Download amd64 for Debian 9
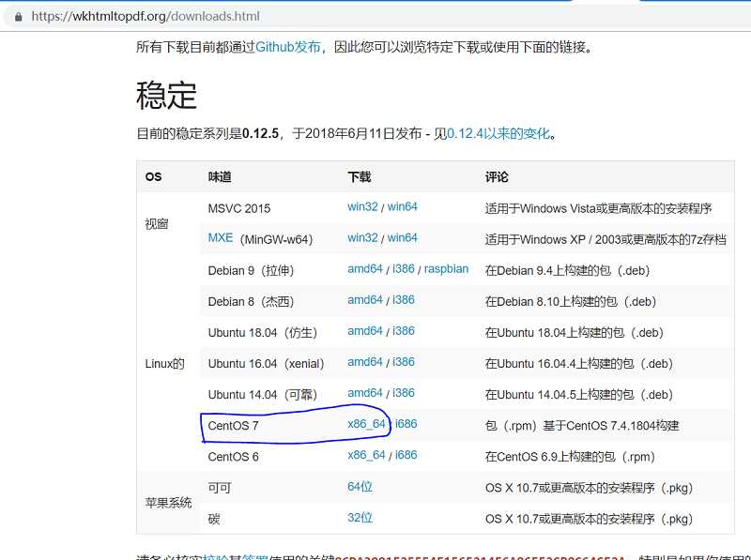This screenshot has width=751, height=560. click(365, 269)
